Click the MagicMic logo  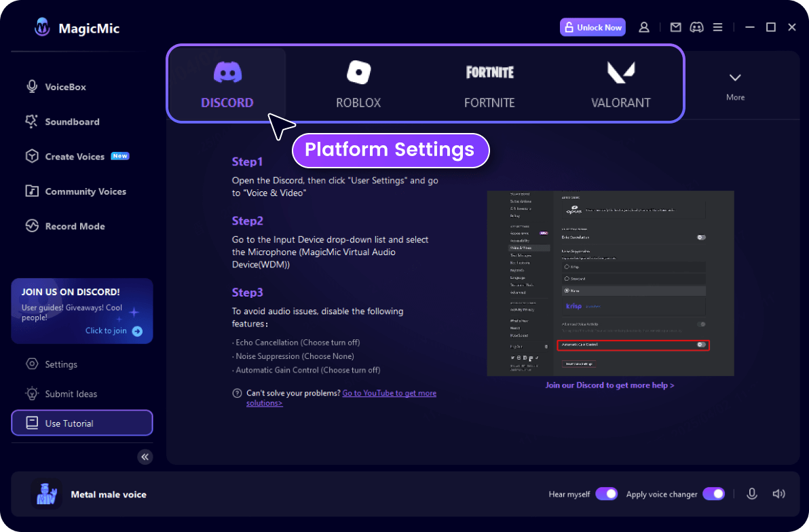[x=42, y=27]
